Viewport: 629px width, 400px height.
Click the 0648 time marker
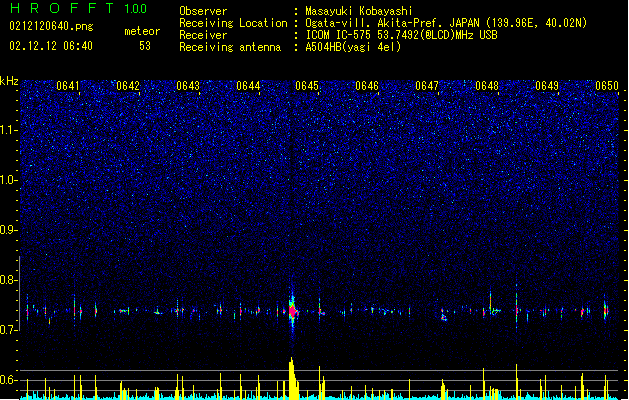click(487, 86)
